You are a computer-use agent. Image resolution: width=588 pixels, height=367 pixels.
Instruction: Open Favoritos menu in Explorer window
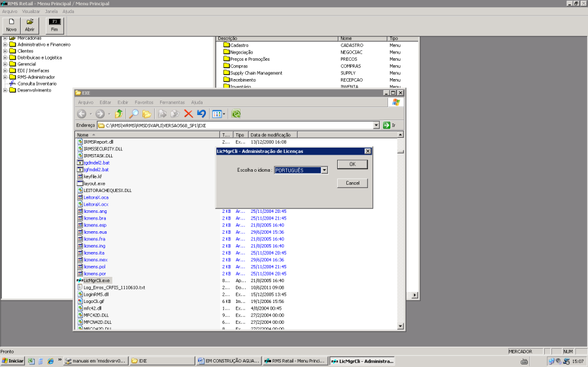tap(144, 103)
